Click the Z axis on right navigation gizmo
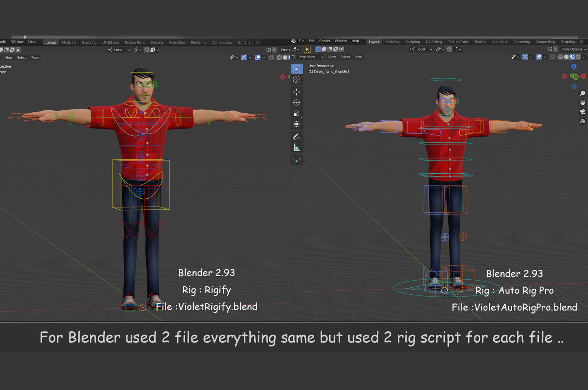The image size is (588, 390). pyautogui.click(x=574, y=67)
